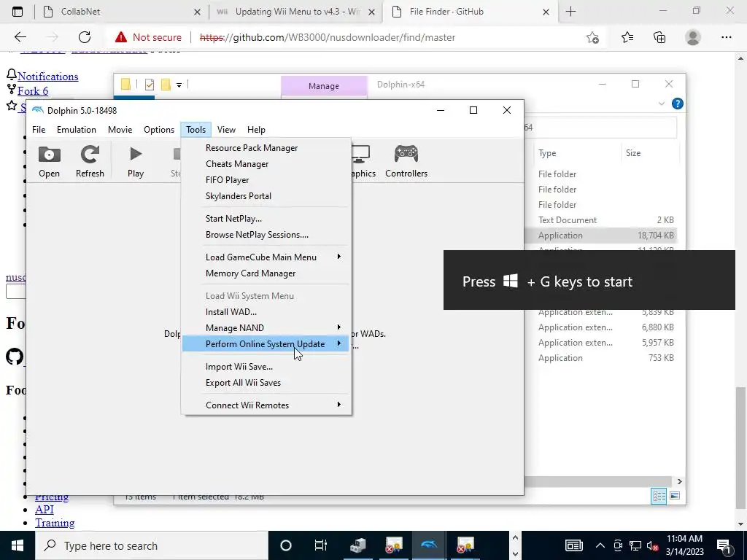Expand Perform Online System Update submenu arrow
The width and height of the screenshot is (747, 560).
(338, 343)
